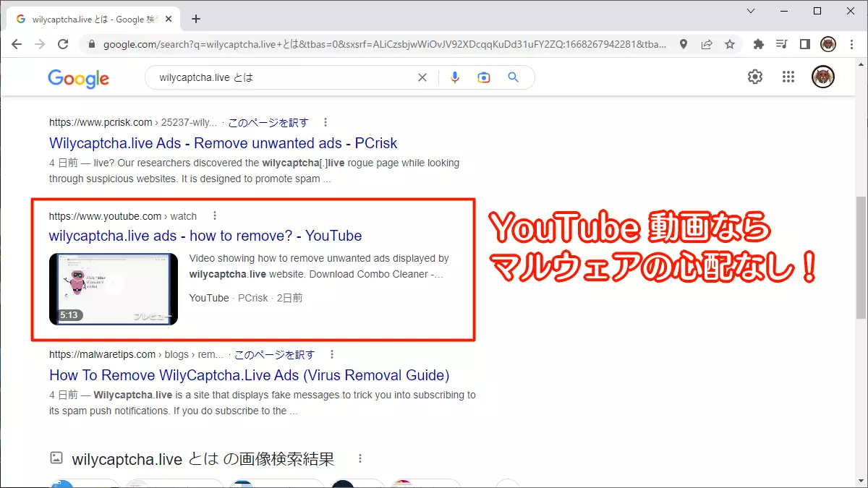Open "Wilycaptcha.live Ads - Remove unwanted ads" link
This screenshot has height=488, width=868.
(x=223, y=143)
